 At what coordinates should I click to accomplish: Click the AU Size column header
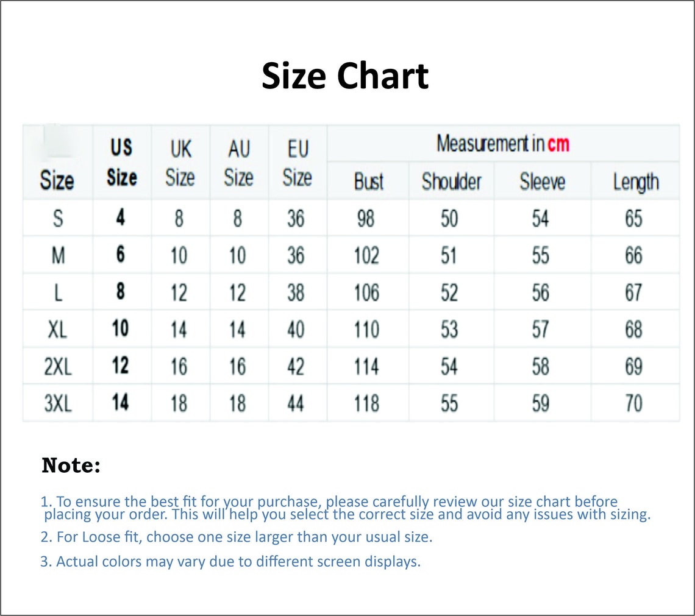[x=238, y=163]
